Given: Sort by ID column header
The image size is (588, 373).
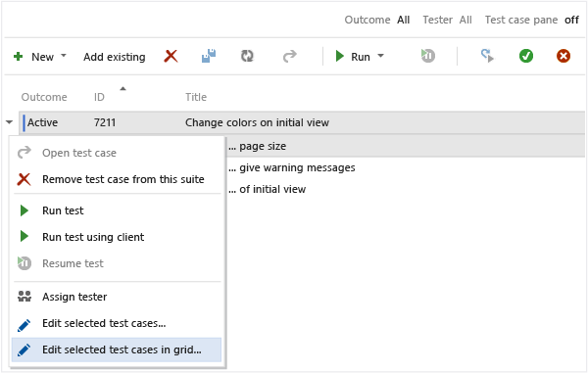Looking at the screenshot, I should [99, 97].
